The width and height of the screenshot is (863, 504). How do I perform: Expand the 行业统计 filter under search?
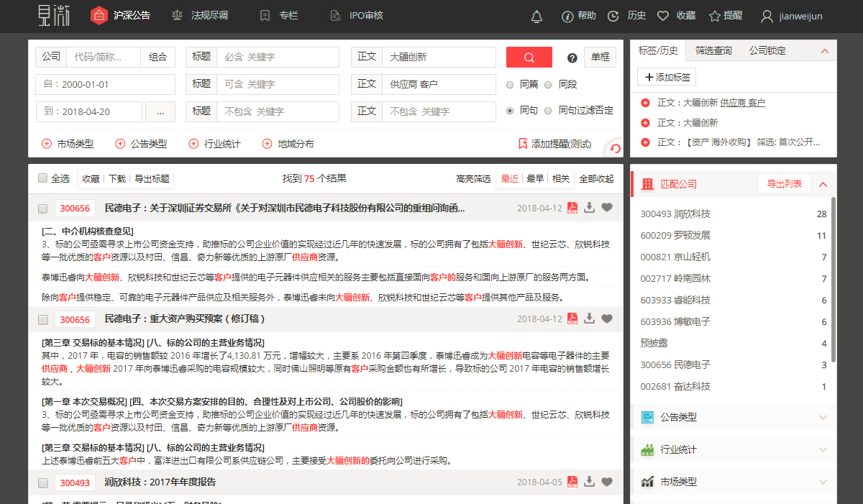(214, 144)
